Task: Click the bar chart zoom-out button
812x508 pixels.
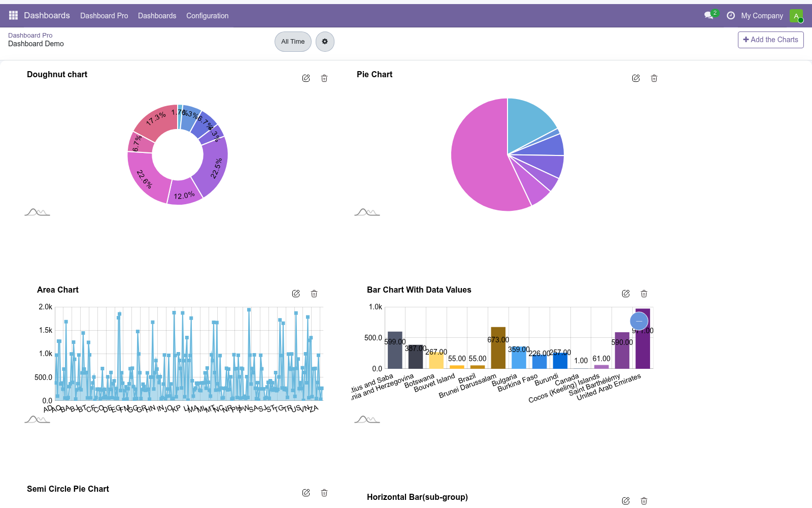Action: tap(639, 321)
